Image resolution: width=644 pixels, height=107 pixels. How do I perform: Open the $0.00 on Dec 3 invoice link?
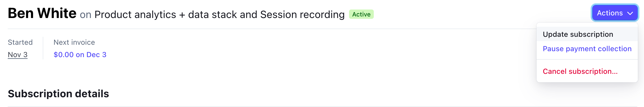pyautogui.click(x=80, y=55)
